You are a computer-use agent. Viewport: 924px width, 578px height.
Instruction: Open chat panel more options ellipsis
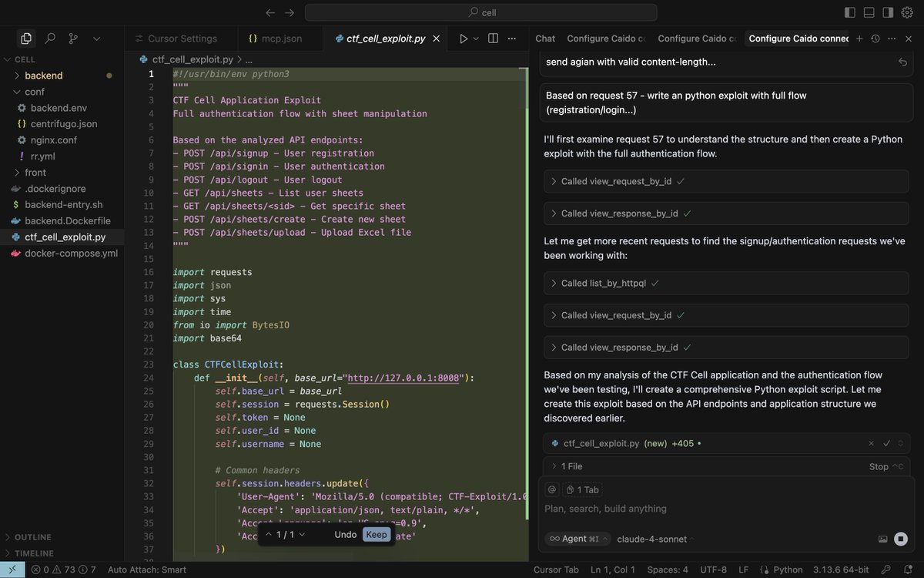pos(891,39)
